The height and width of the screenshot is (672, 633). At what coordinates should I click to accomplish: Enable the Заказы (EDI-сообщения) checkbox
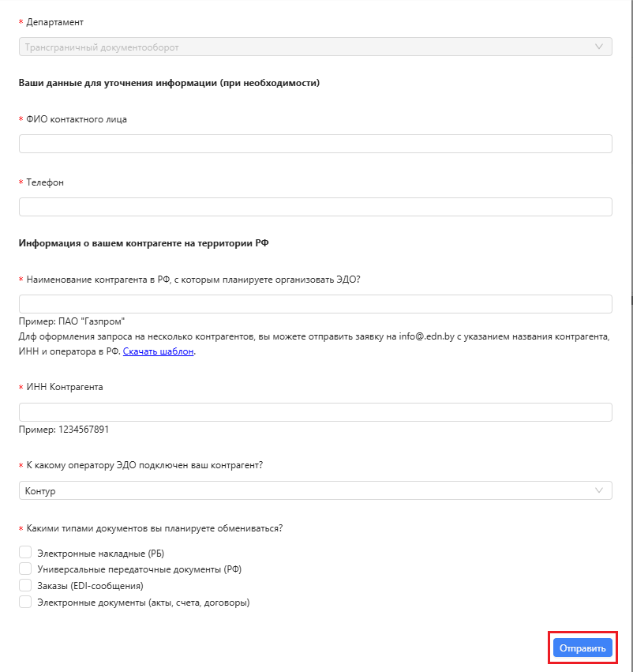coord(25,585)
